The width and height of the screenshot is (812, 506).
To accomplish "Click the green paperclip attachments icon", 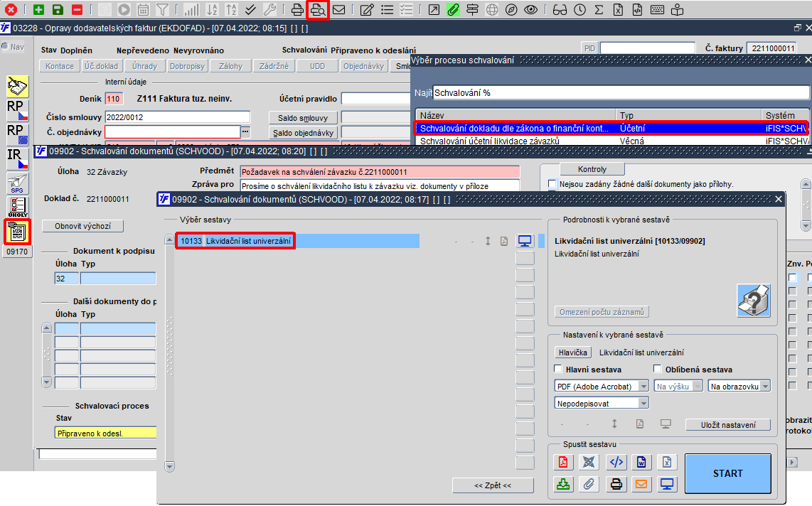I will [x=453, y=9].
